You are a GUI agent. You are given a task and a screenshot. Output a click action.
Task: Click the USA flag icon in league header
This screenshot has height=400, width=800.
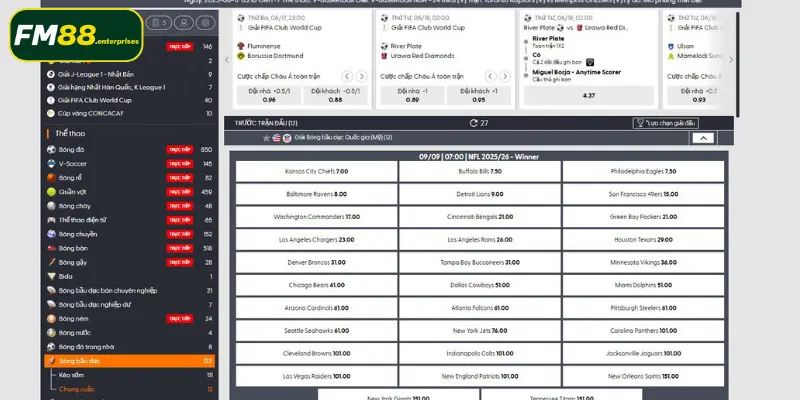pos(277,138)
